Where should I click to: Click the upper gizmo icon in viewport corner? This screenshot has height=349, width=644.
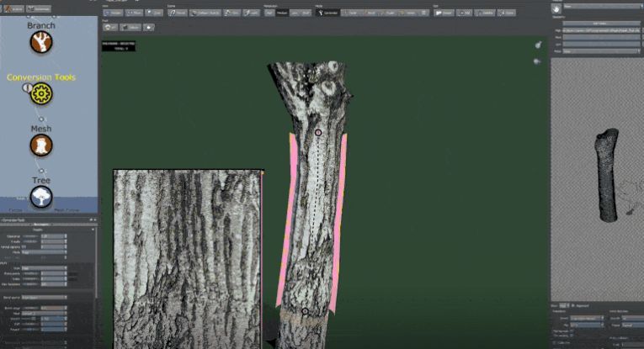click(538, 45)
